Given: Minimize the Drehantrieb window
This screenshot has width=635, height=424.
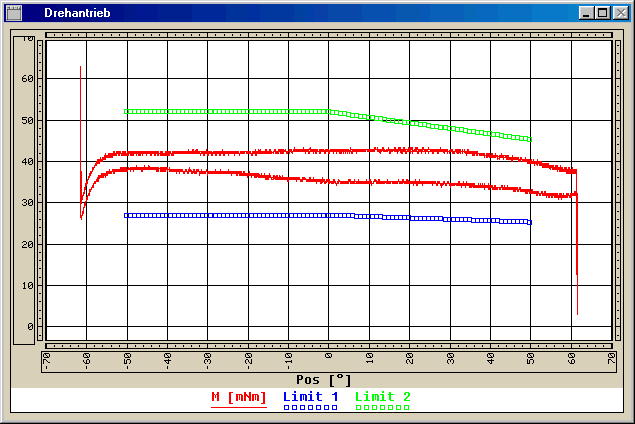Looking at the screenshot, I should pos(586,13).
